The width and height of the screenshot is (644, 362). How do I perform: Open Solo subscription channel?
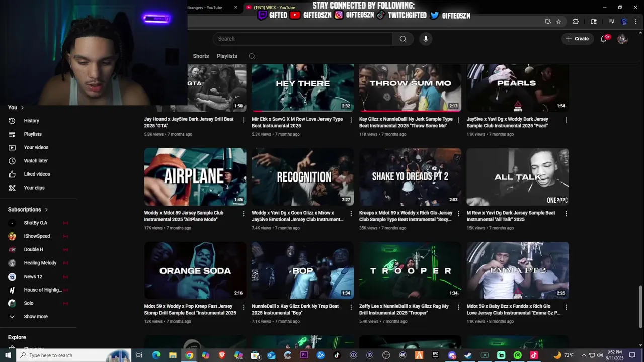pyautogui.click(x=29, y=303)
